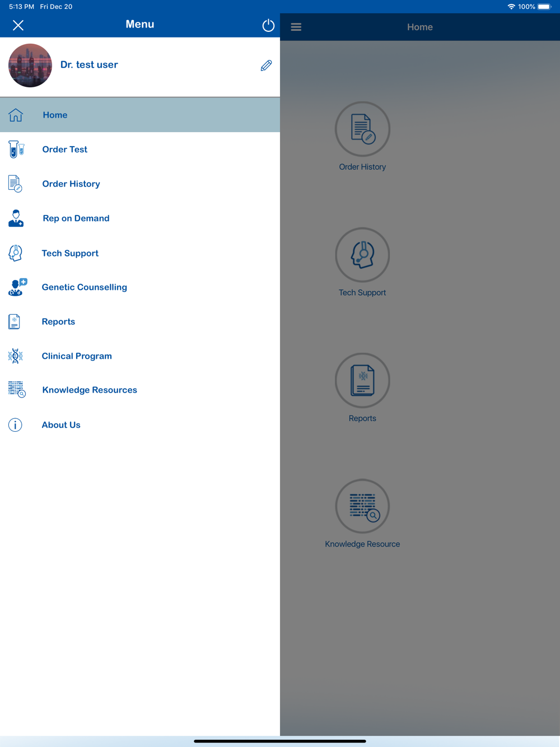Click the Tech Support headset icon in menu
This screenshot has width=560, height=747.
16,253
